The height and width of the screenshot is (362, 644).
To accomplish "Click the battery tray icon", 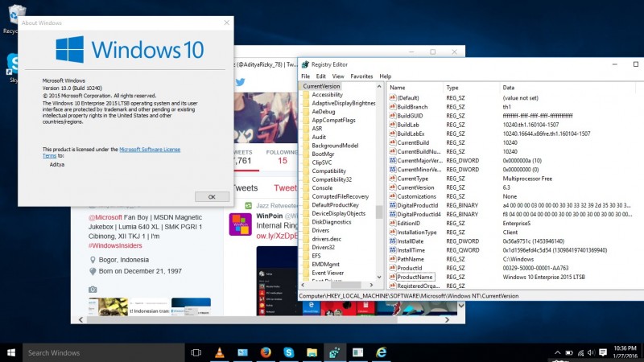I will (x=569, y=352).
